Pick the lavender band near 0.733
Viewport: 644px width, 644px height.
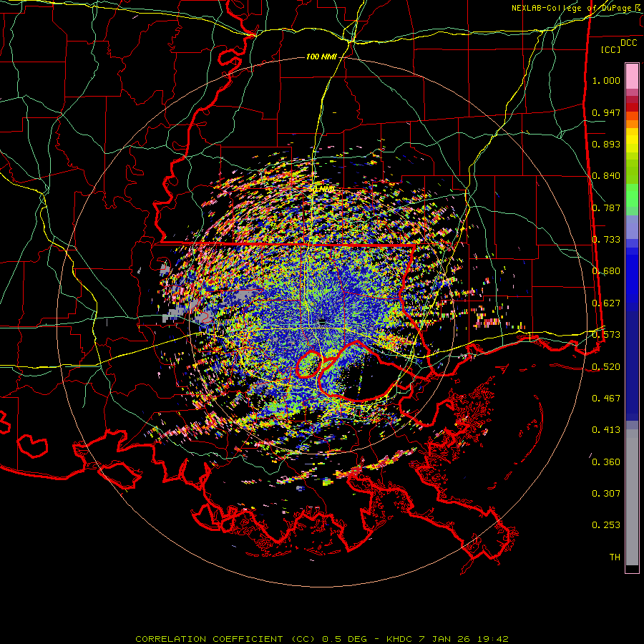632,227
